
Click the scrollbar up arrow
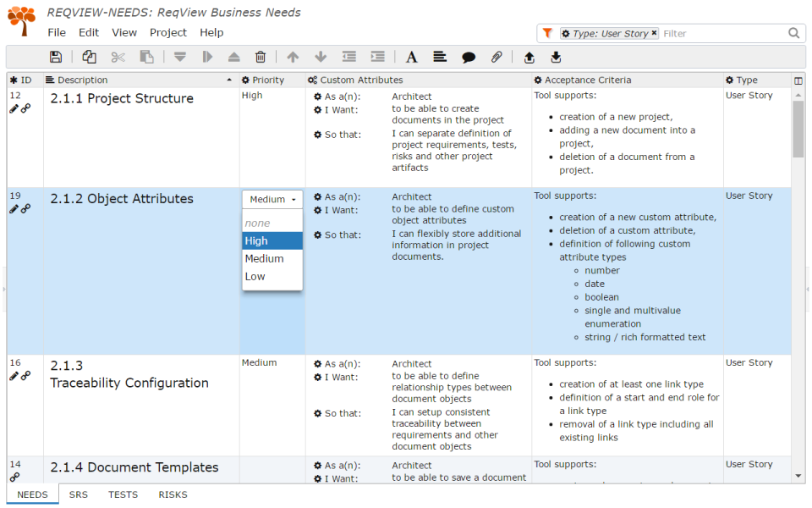click(798, 95)
